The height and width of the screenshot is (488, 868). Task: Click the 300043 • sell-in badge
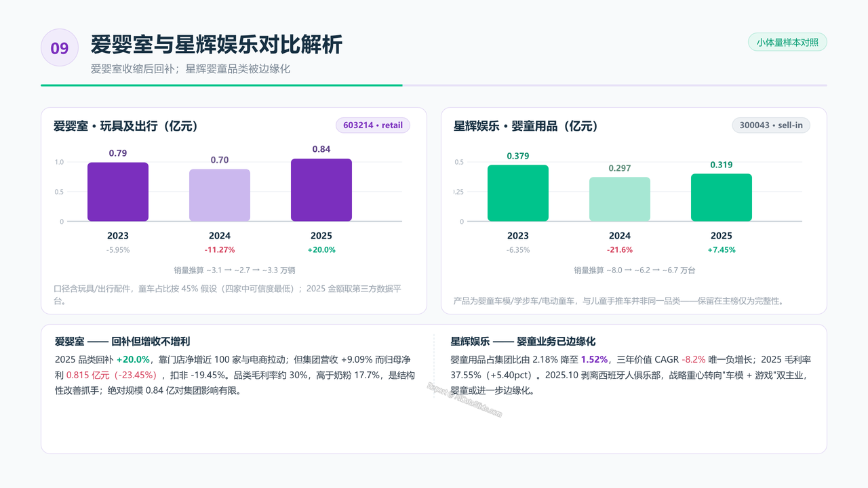pyautogui.click(x=771, y=125)
